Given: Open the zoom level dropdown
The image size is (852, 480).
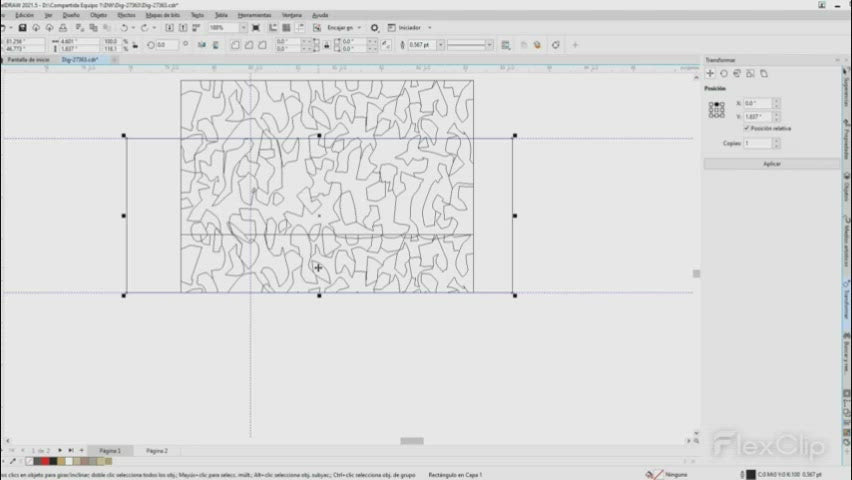Looking at the screenshot, I should pos(244,28).
